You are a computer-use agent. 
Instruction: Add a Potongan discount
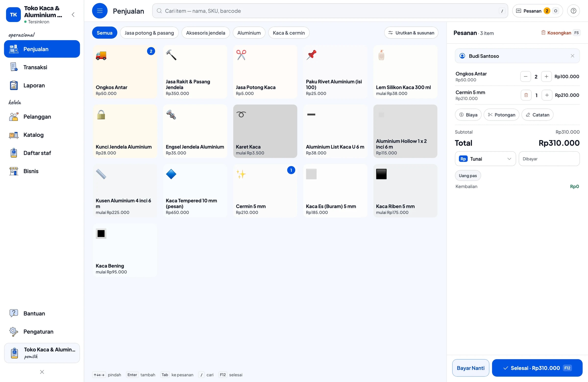[x=501, y=115]
